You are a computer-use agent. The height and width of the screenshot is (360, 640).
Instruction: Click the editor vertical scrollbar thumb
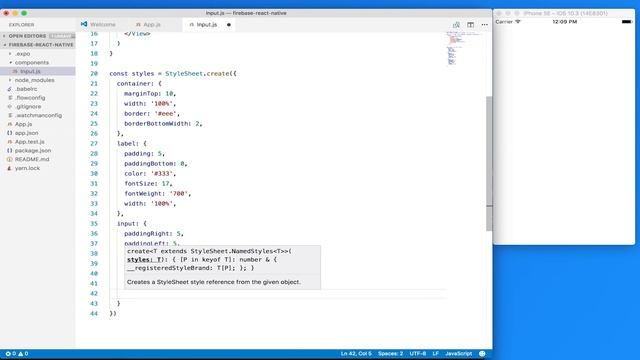coord(489,163)
